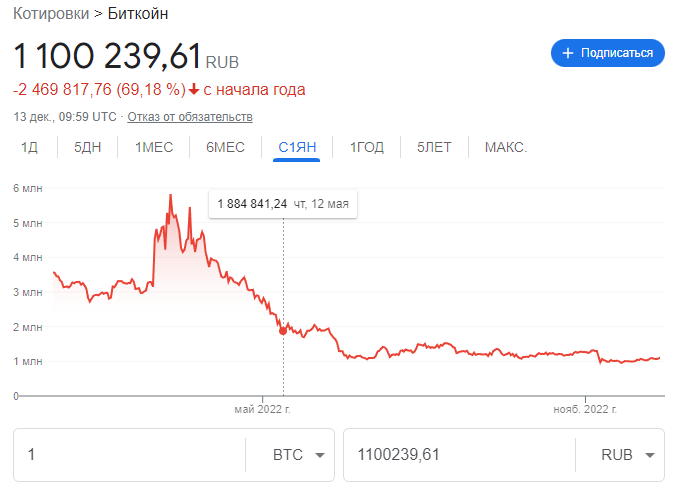Select the С1ЯН year-to-date tab
The height and width of the screenshot is (488, 676).
point(297,147)
